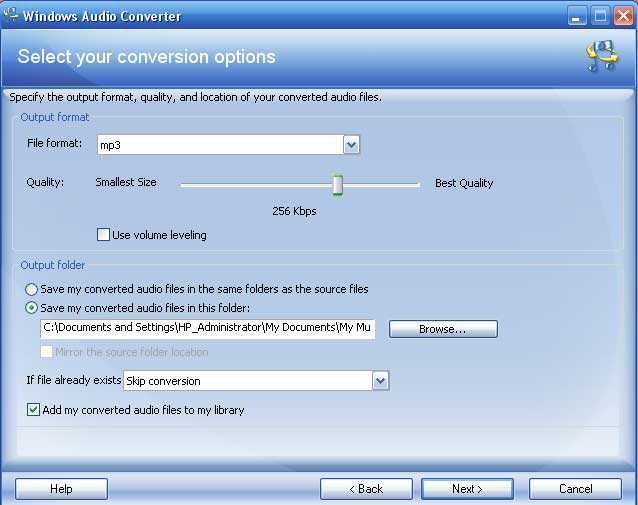This screenshot has width=638, height=505.
Task: Click the Output folder group label
Action: point(53,265)
